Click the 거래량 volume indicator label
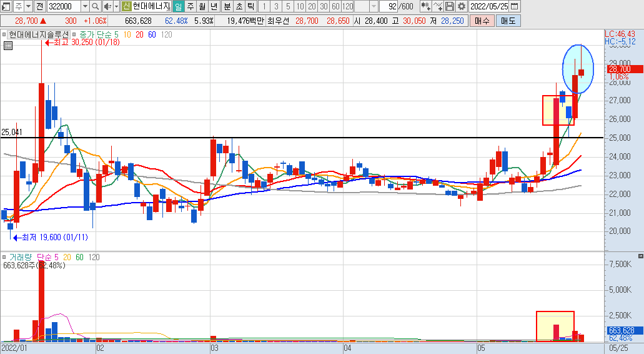The height and width of the screenshot is (354, 644). (x=20, y=258)
